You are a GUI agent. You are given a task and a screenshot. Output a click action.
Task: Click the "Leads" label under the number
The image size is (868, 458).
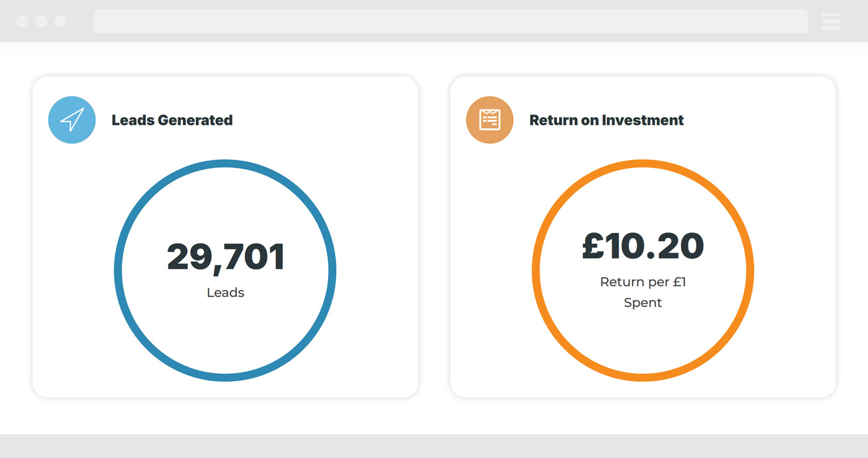(226, 293)
